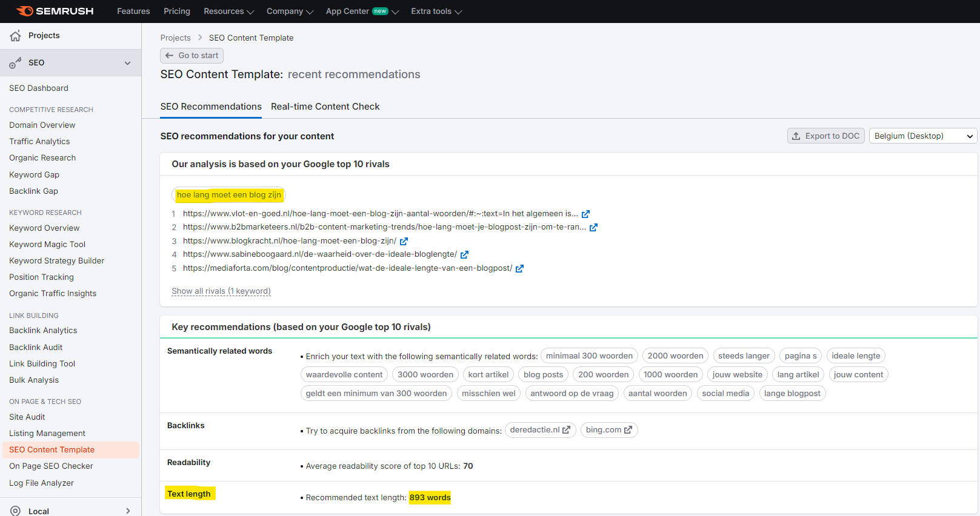Screen dimensions: 980x516
Task: Open external link icon for blogkracht.nl URL
Action: pos(404,241)
